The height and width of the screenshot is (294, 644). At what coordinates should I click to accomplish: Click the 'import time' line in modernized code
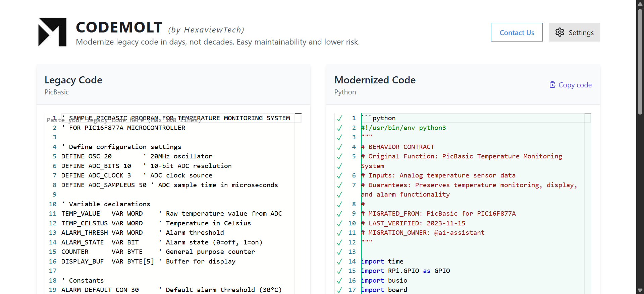pos(382,262)
